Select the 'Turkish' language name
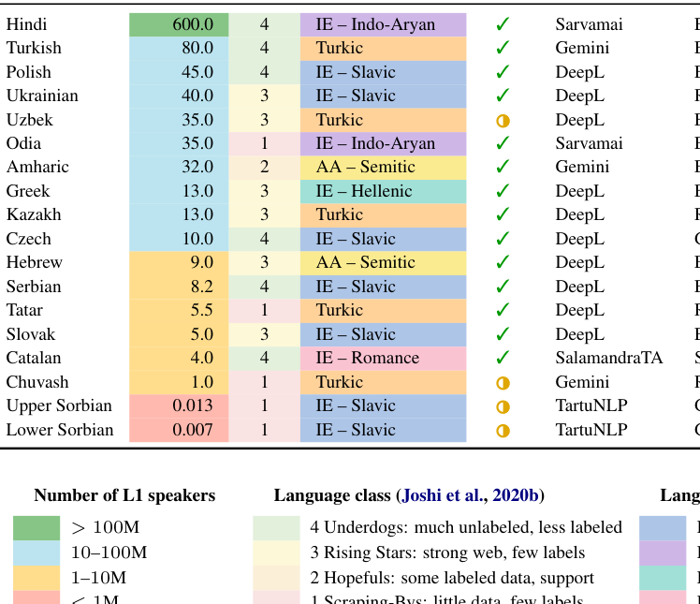700x604 pixels. coord(34,48)
